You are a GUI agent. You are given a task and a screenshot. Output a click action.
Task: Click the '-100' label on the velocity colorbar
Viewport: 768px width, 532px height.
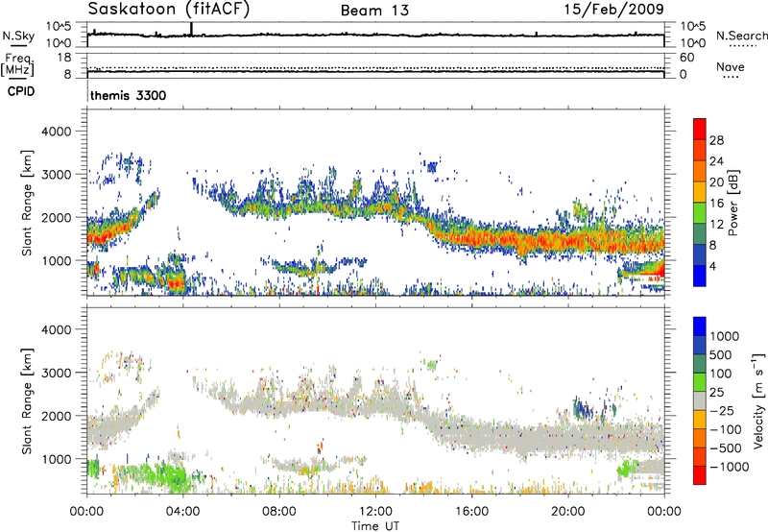[x=726, y=429]
